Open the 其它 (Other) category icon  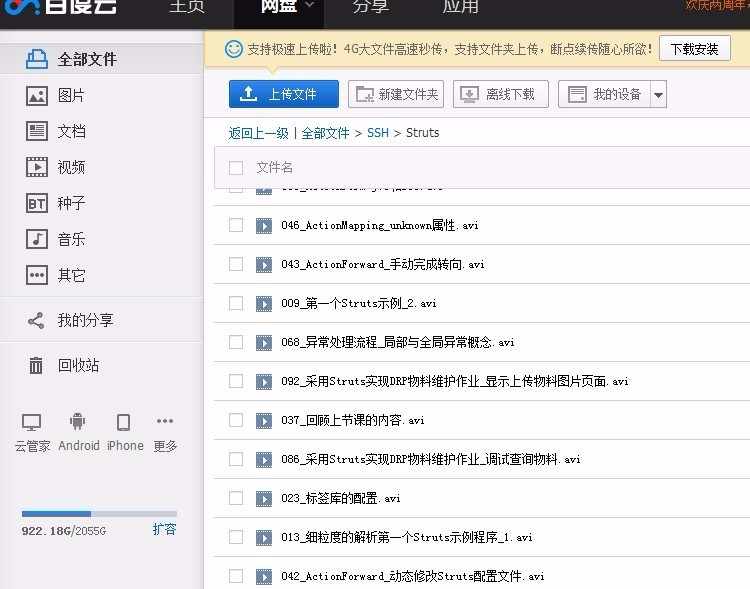point(36,275)
